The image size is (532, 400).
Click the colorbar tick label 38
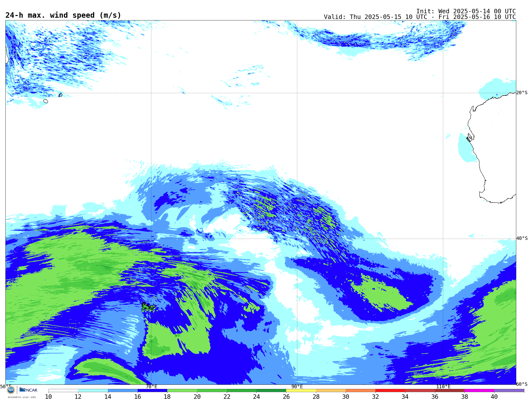(x=465, y=397)
